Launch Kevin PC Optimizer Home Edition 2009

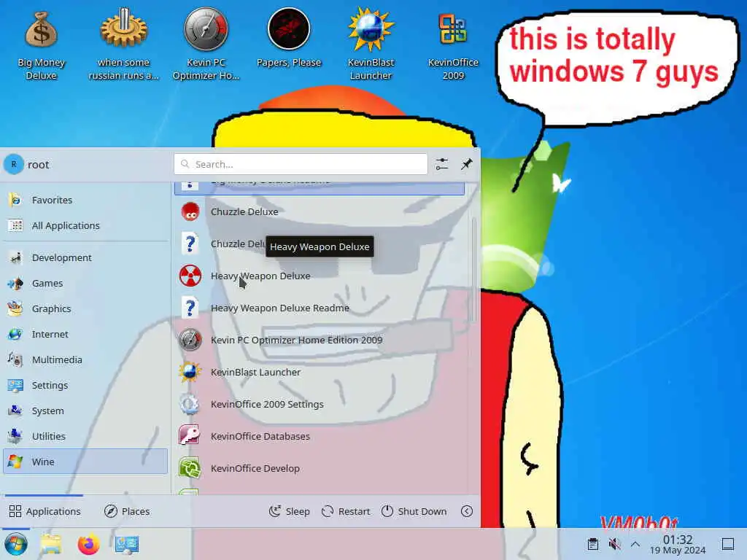pyautogui.click(x=320, y=340)
